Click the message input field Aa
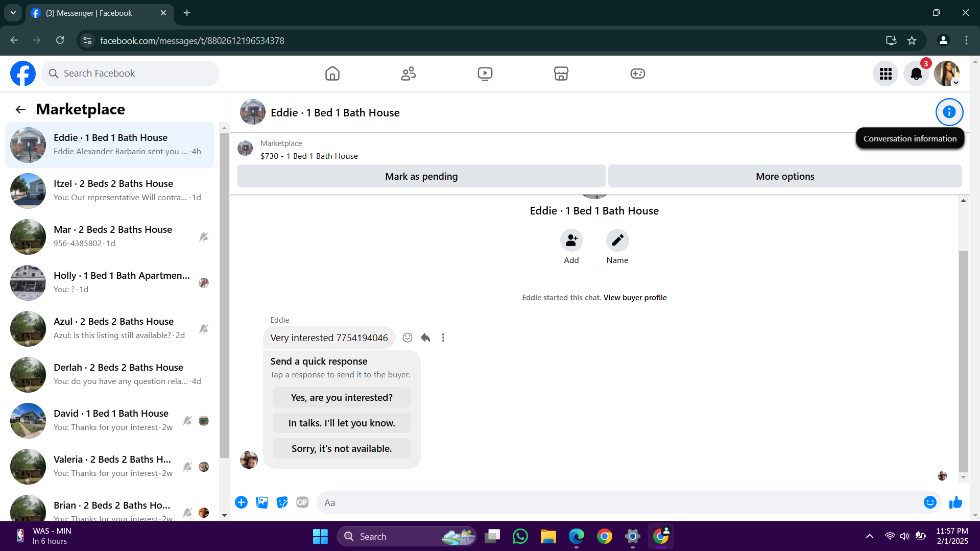This screenshot has height=551, width=980. (618, 502)
